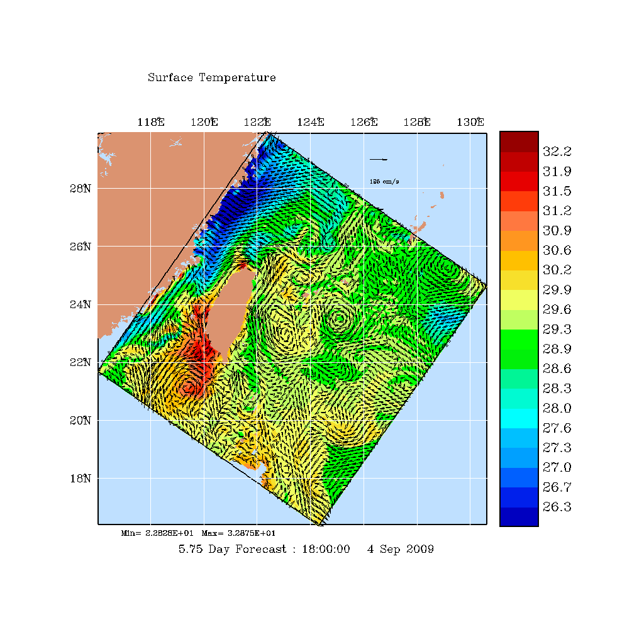This screenshot has width=644, height=644.
Task: Pick the yellow swatch between 29.9 and 29.6
Action: (519, 299)
